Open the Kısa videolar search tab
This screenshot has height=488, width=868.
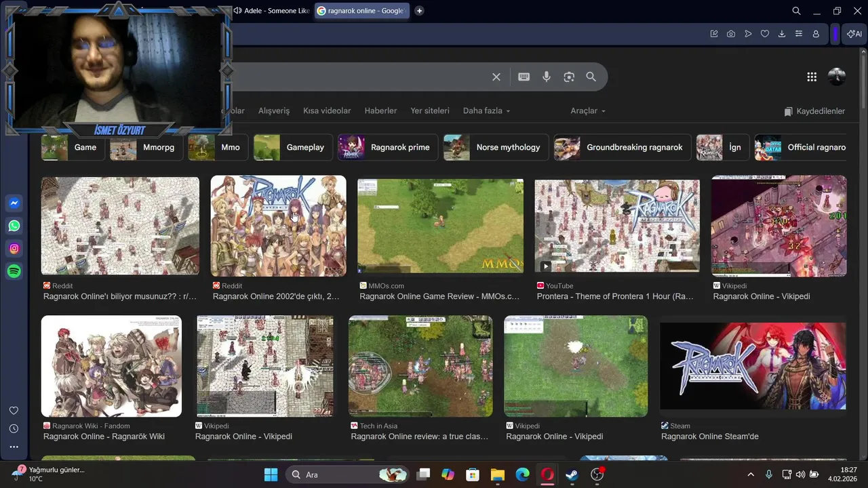click(x=327, y=110)
